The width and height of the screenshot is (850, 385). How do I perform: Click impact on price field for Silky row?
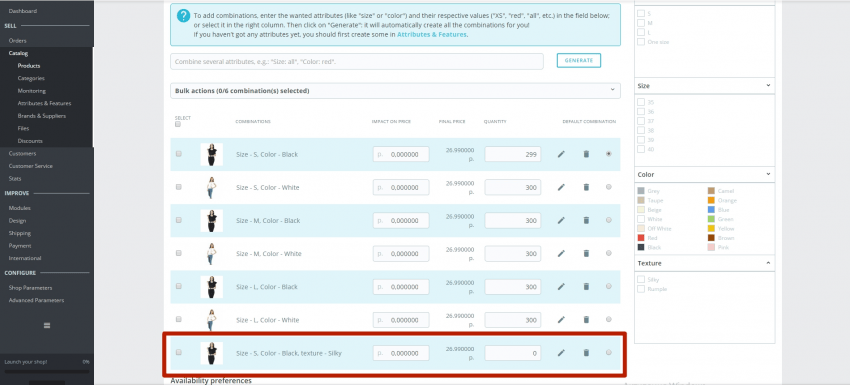point(401,353)
